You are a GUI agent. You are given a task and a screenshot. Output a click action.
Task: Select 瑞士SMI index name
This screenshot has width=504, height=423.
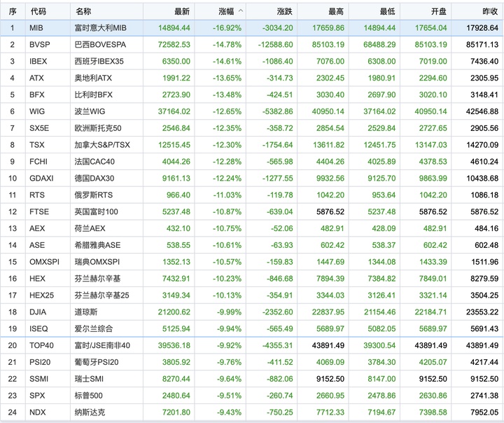click(89, 379)
